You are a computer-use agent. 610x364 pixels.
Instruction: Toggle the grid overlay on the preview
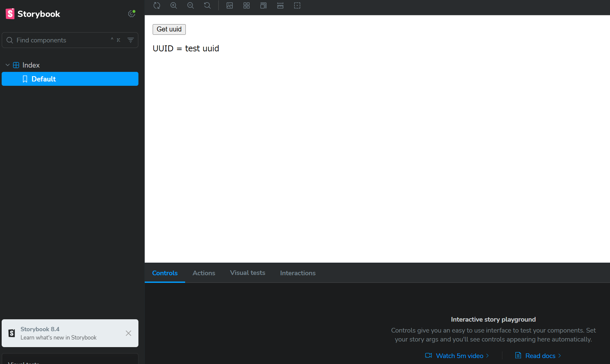click(246, 6)
